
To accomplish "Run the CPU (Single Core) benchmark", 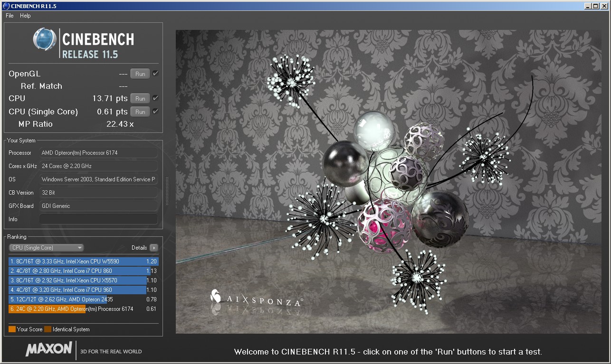I will 140,112.
